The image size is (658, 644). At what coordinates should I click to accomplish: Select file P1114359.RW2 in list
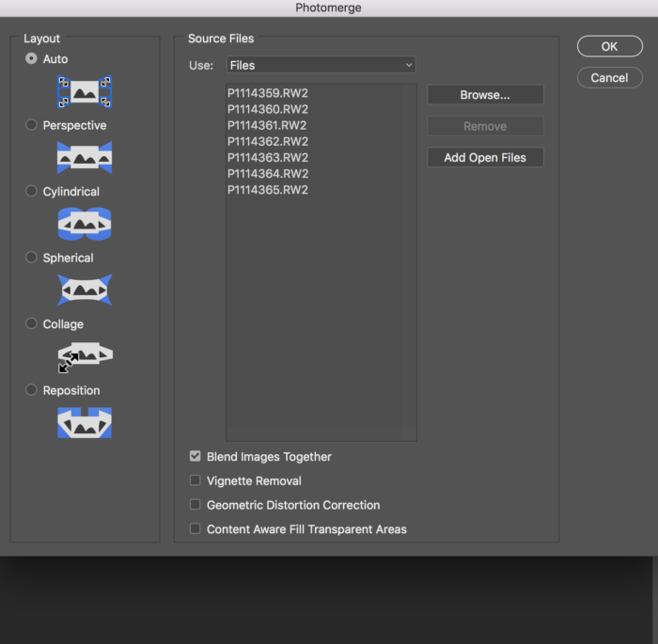pyautogui.click(x=268, y=93)
